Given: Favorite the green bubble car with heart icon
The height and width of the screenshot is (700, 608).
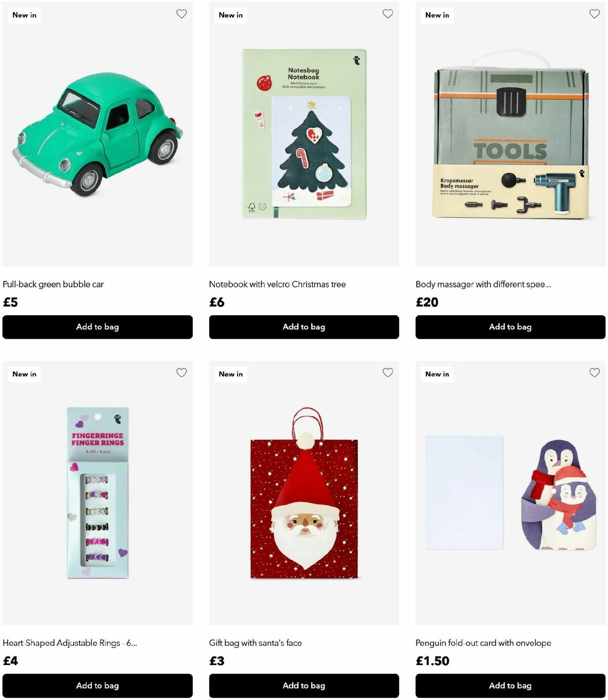Looking at the screenshot, I should coord(181,14).
